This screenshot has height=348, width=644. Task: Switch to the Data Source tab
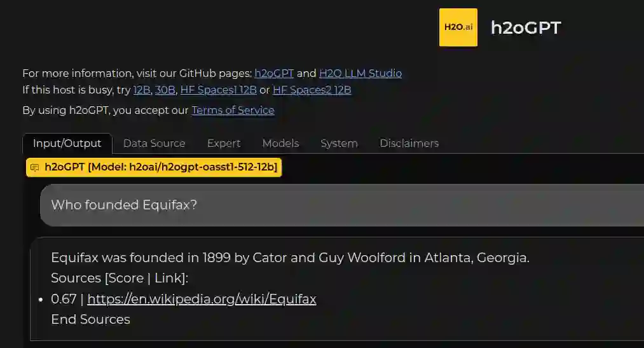click(x=154, y=144)
